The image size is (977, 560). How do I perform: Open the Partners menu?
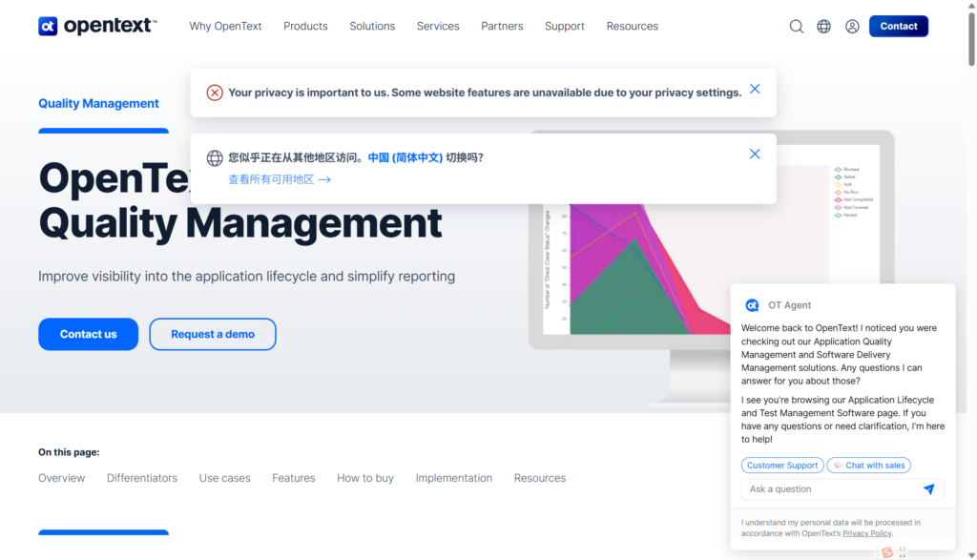[x=502, y=26]
